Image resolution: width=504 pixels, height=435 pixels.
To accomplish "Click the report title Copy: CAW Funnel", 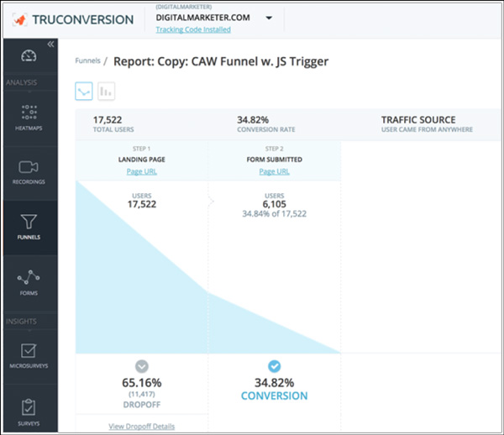I will point(221,61).
